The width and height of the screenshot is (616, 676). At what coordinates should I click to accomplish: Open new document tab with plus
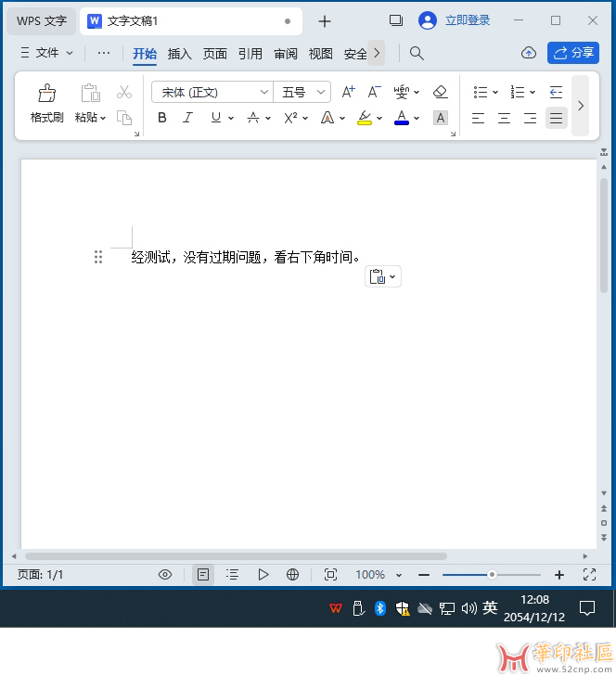point(325,21)
